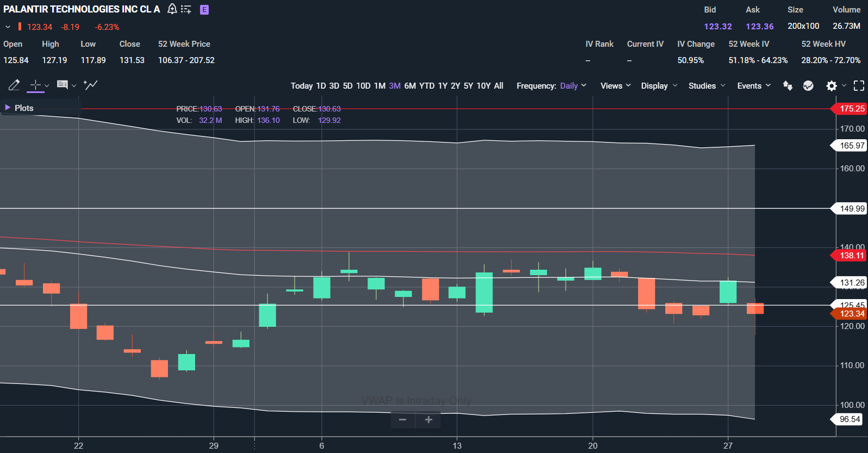
Task: Click the 175.25 red price label
Action: tap(850, 109)
